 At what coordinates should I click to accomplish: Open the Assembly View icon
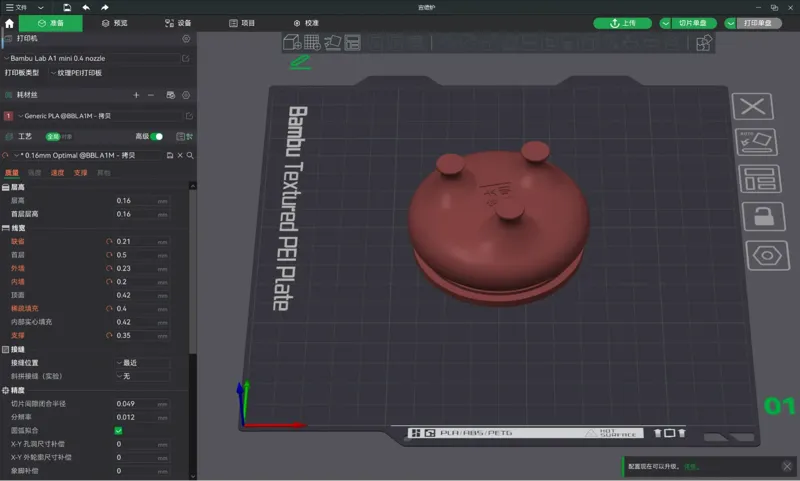point(704,42)
